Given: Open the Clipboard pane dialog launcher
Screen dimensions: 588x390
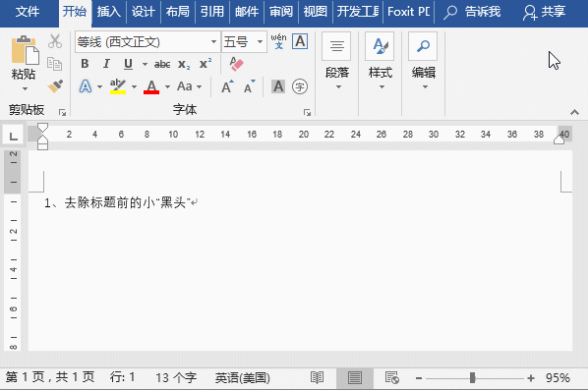Looking at the screenshot, I should pyautogui.click(x=62, y=112).
